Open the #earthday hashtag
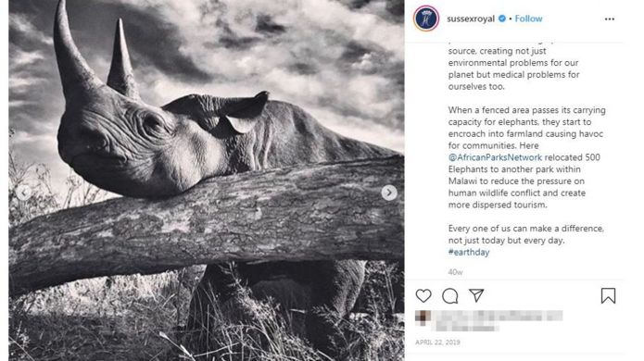The image size is (644, 361). pos(469,253)
